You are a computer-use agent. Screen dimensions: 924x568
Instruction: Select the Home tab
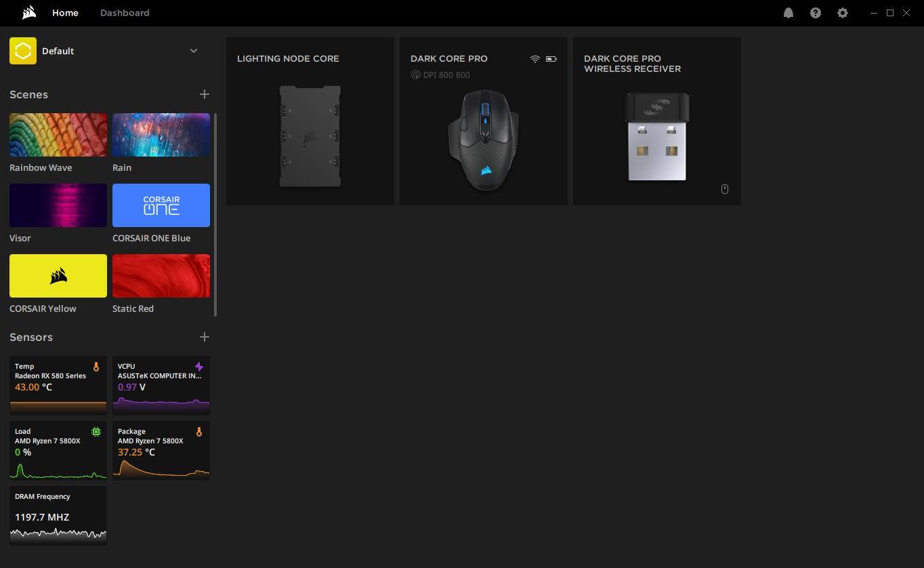pos(65,13)
